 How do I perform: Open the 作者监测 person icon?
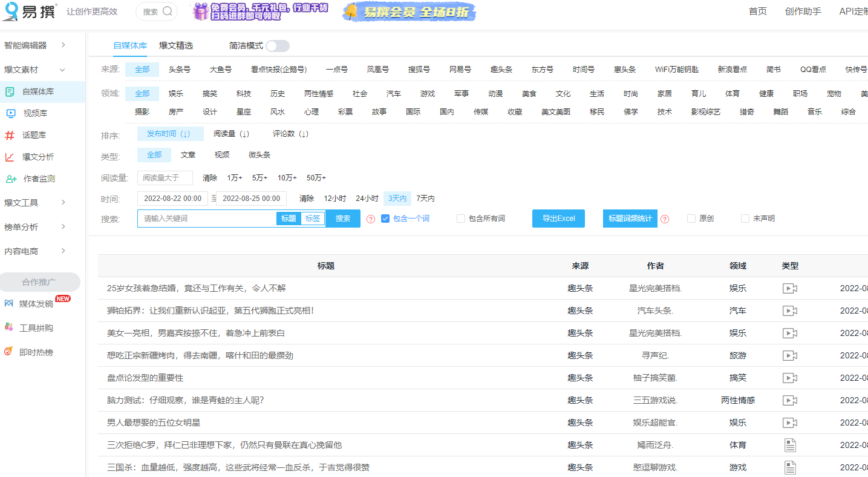pos(11,179)
